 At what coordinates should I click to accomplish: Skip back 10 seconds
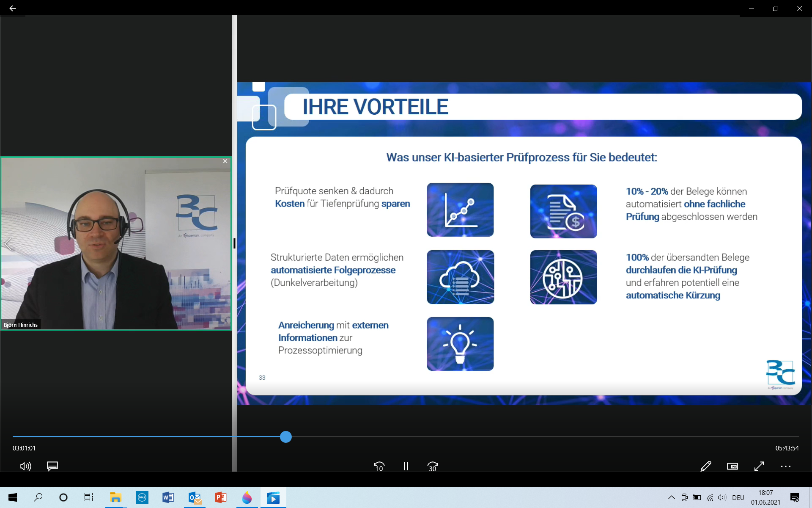pos(379,466)
